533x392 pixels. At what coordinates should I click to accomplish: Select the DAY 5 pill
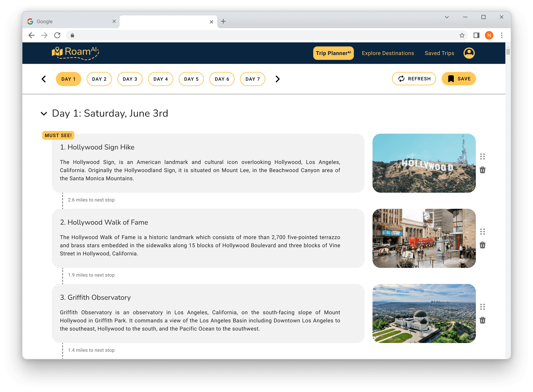tap(191, 79)
